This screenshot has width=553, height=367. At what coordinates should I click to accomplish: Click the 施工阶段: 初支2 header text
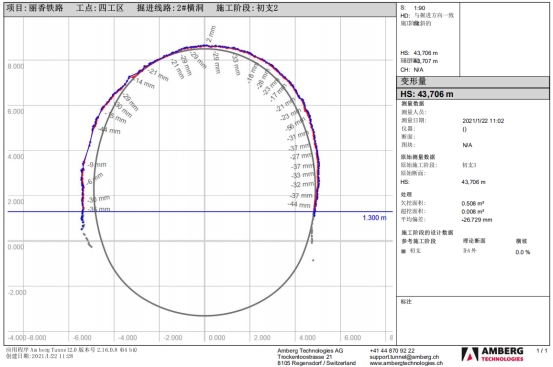(247, 8)
